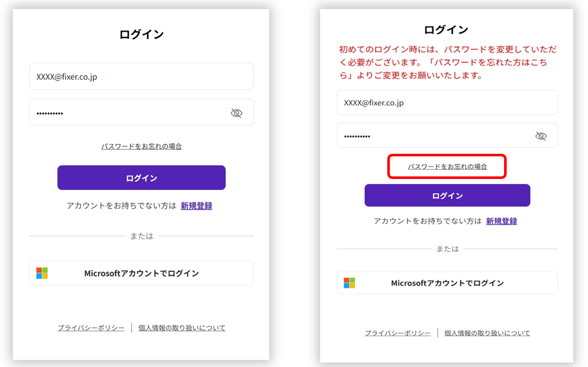The width and height of the screenshot is (588, 367).
Task: Toggle password visibility eye icon in left form
Action: (x=236, y=113)
